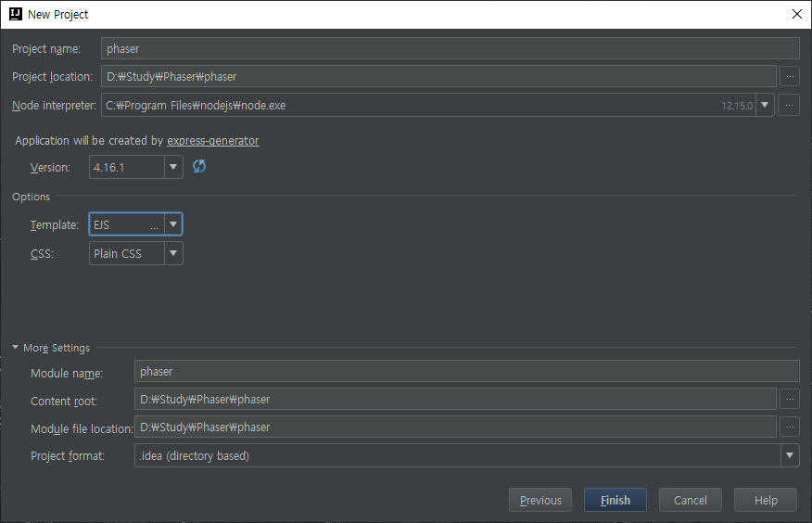The height and width of the screenshot is (523, 812).
Task: Close the New Project window
Action: tap(797, 14)
